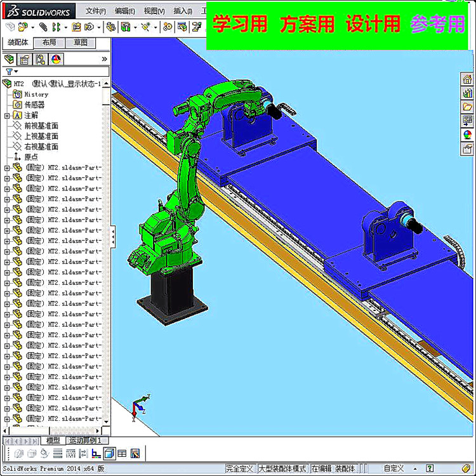Open the SolidWorks Resources home task pane
This screenshot has width=476, height=476.
click(x=467, y=79)
